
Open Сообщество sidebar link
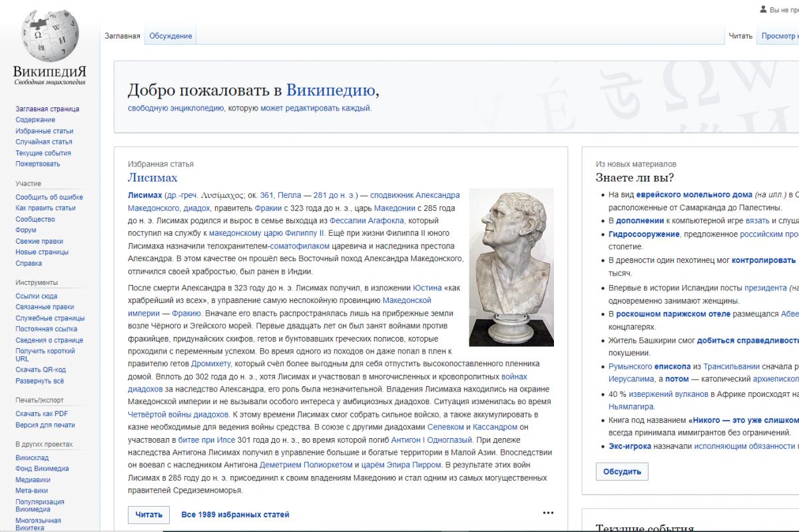pyautogui.click(x=35, y=219)
